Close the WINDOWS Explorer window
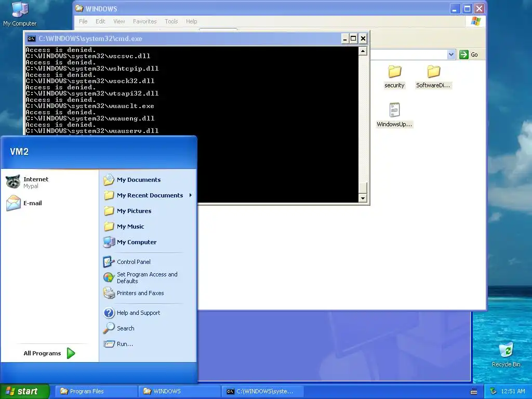 [479, 8]
